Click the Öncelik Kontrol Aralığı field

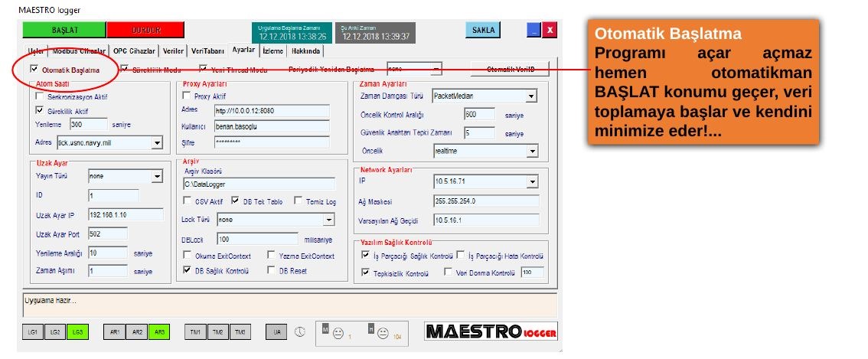(479, 115)
